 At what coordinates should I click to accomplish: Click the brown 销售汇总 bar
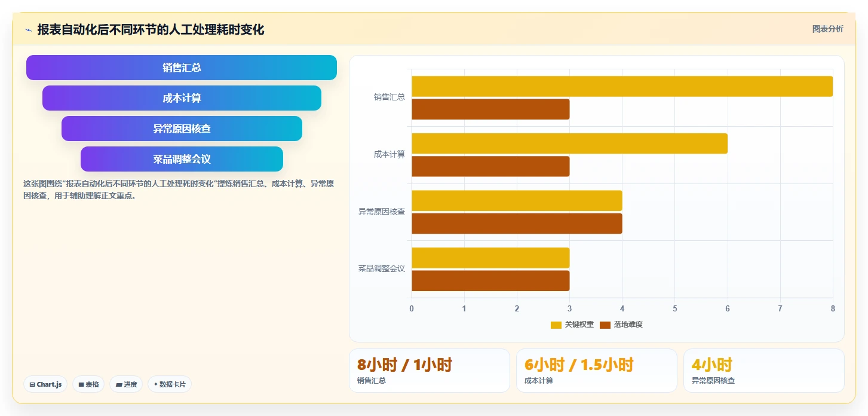click(490, 109)
